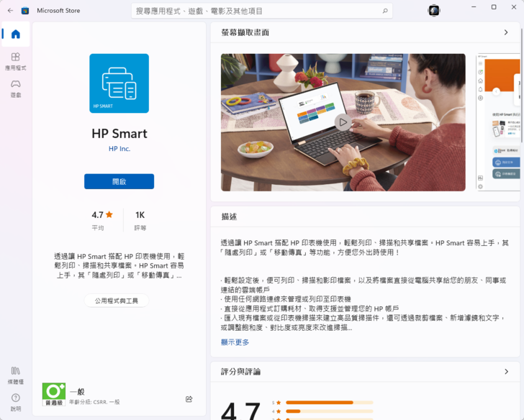Click the 開啟 open button
This screenshot has height=420, width=524.
119,181
